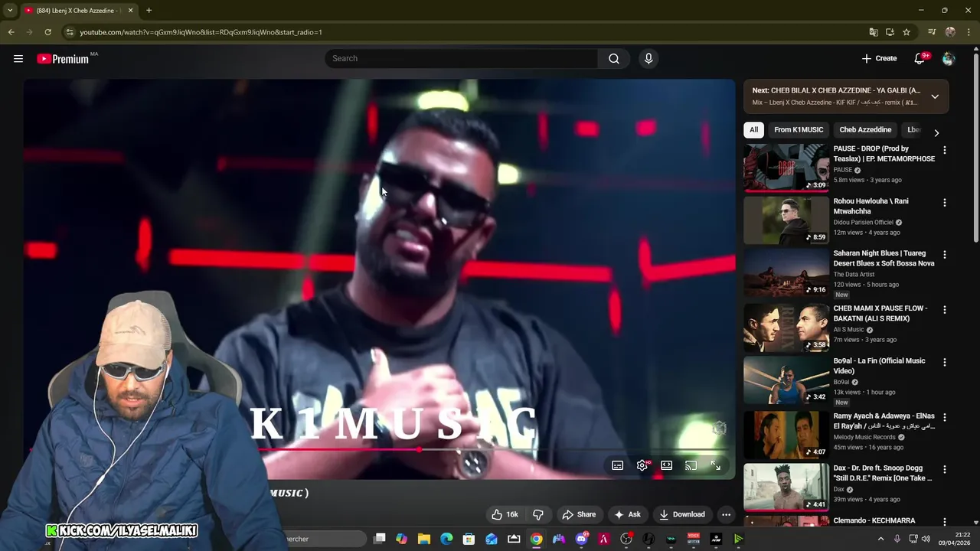Open CHEB MAMI X PAUSE FLOW title link
Screen dimensions: 980x551
coord(880,313)
